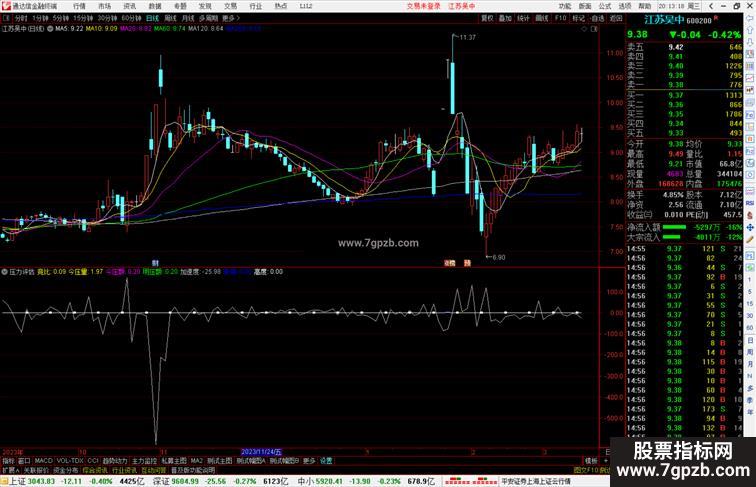
Task: Open the 关联报价 tab
Action: 36,470
